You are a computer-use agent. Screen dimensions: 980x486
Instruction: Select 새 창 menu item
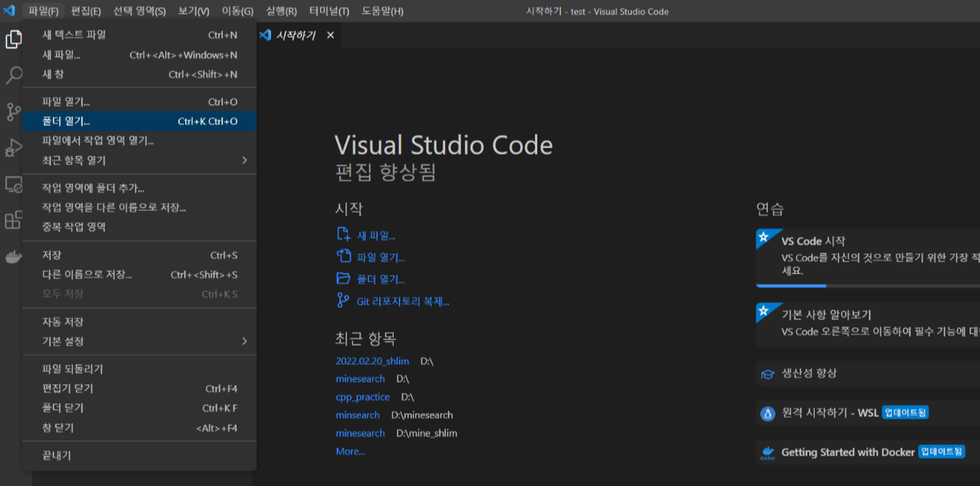point(140,74)
